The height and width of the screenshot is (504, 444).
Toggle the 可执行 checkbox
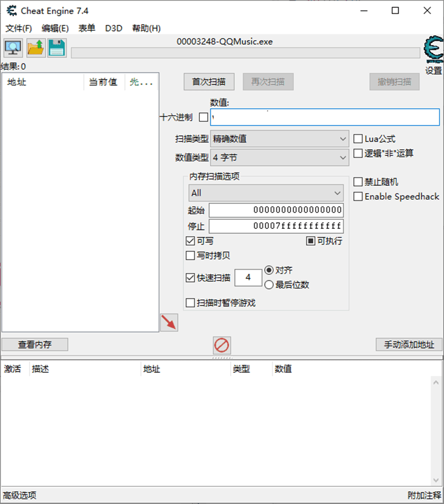[x=310, y=240]
